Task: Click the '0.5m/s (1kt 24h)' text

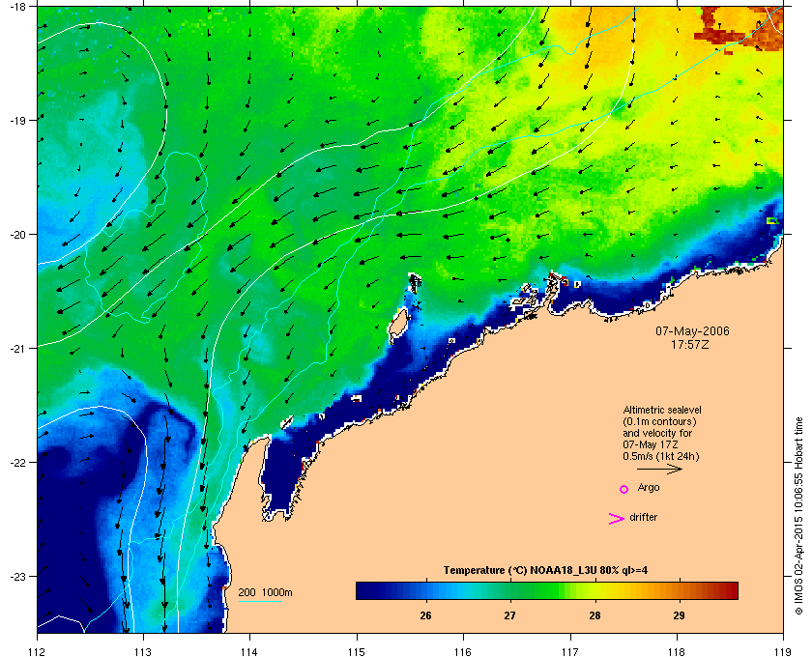Action: pyautogui.click(x=661, y=457)
